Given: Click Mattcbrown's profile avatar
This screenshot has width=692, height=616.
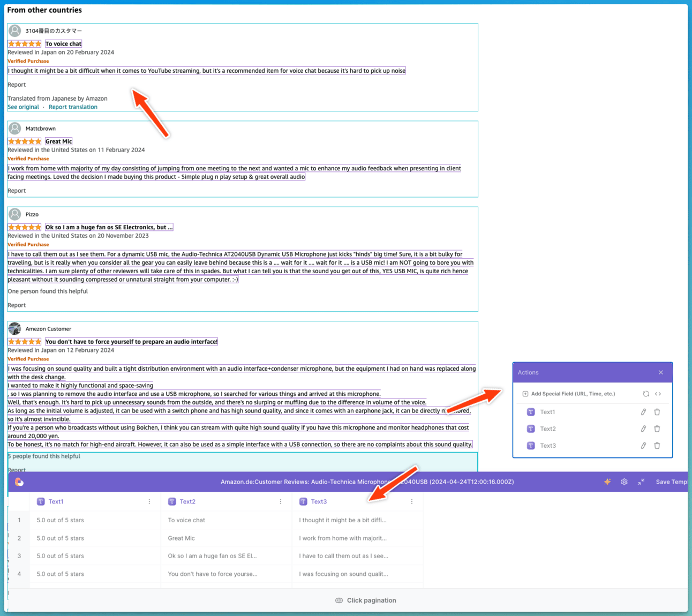Looking at the screenshot, I should pyautogui.click(x=15, y=129).
